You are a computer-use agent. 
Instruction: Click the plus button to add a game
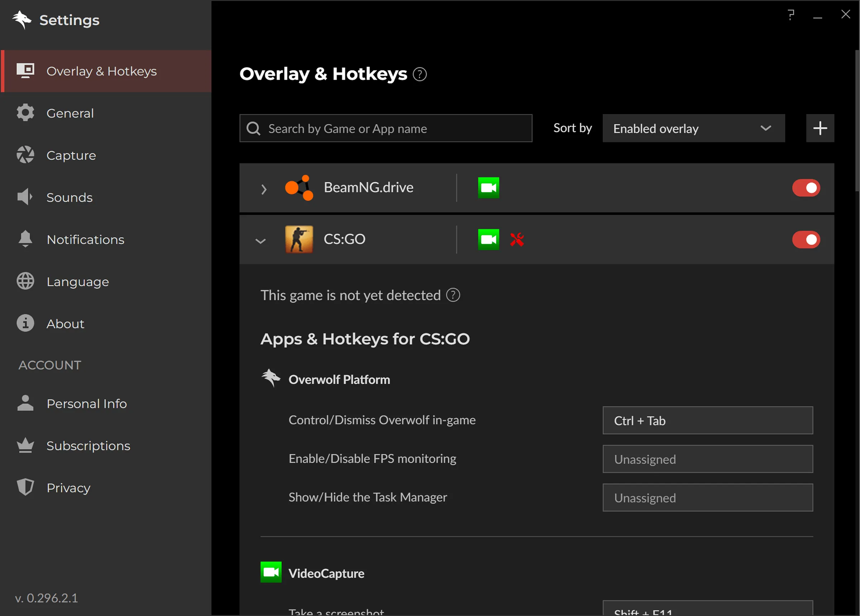(820, 128)
